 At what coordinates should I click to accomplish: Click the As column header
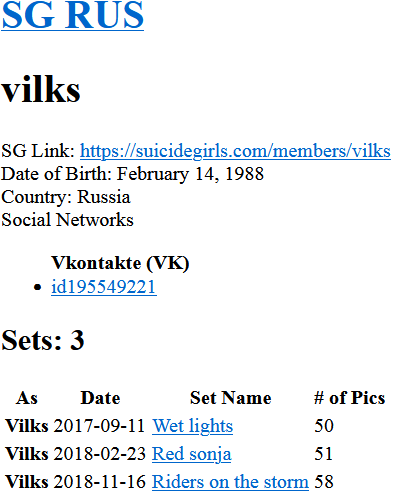pyautogui.click(x=27, y=398)
